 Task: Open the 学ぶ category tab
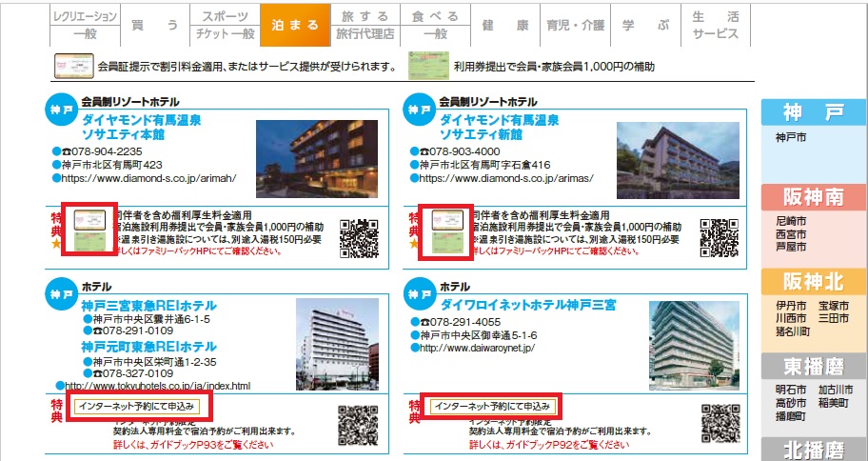point(645,25)
